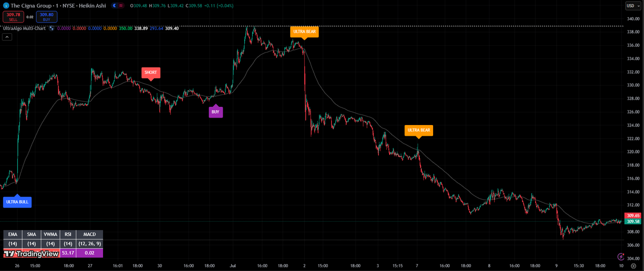The width and height of the screenshot is (644, 271).
Task: Click the 309.78 SELL button
Action: (x=13, y=17)
